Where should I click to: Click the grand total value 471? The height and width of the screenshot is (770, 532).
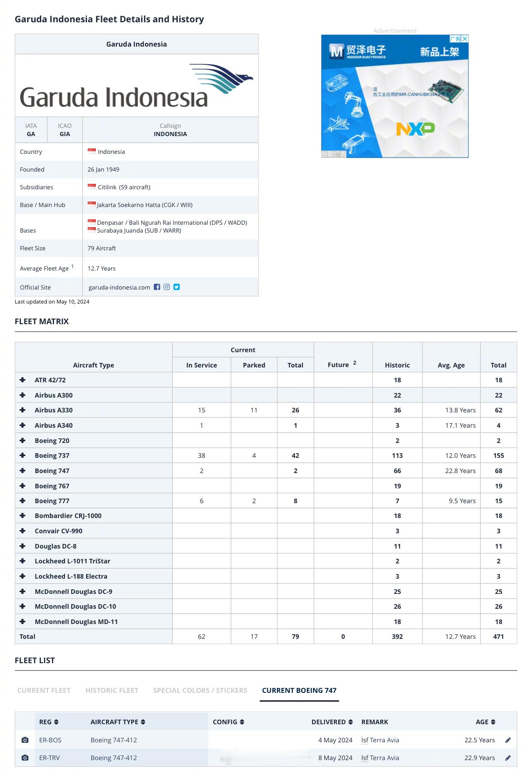(x=499, y=636)
